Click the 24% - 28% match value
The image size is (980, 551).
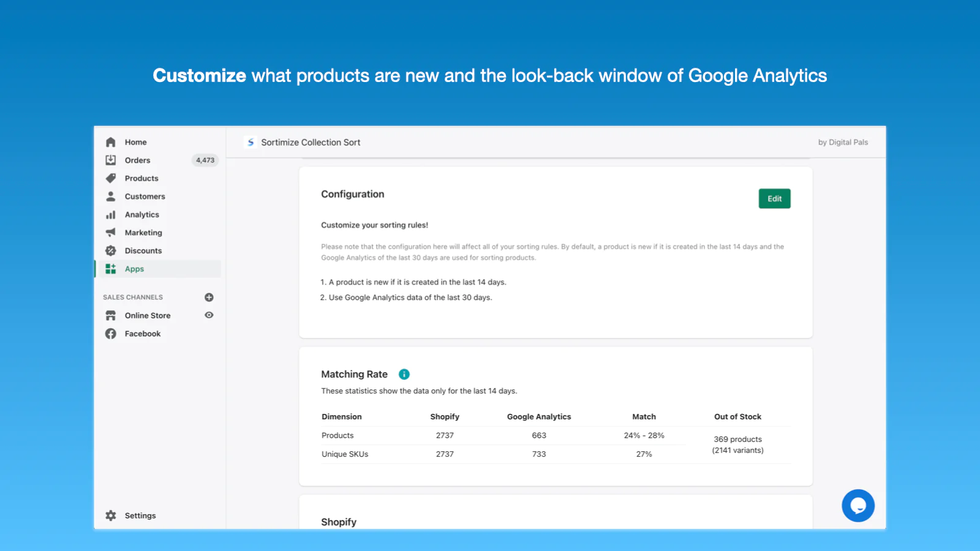click(x=644, y=435)
